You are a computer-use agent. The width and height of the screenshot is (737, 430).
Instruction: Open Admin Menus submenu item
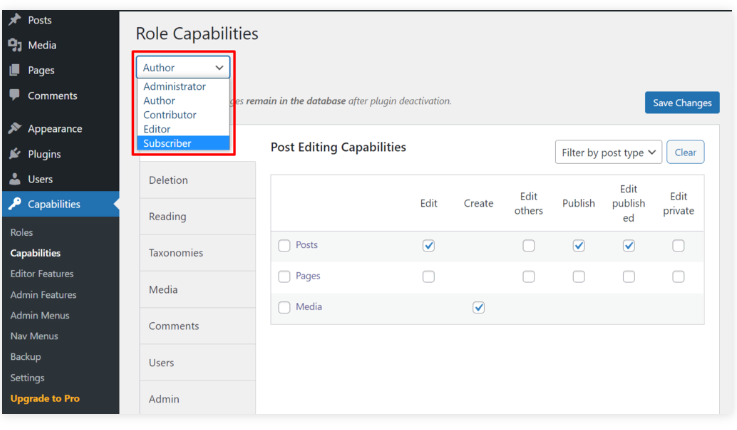coord(40,315)
